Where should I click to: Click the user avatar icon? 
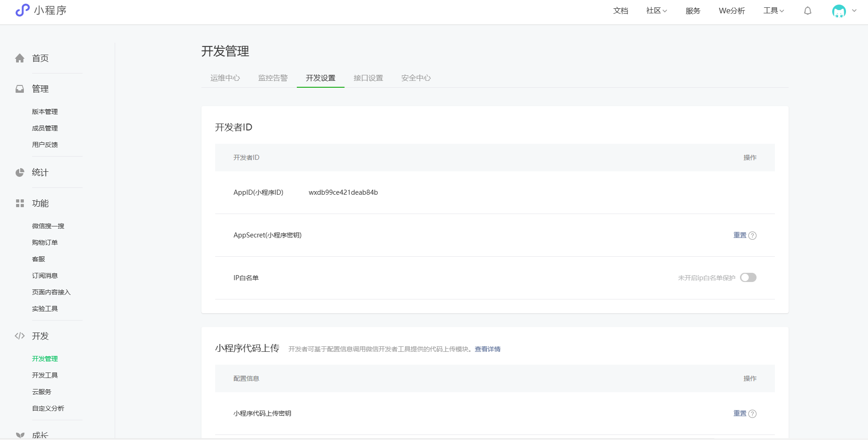pyautogui.click(x=839, y=11)
